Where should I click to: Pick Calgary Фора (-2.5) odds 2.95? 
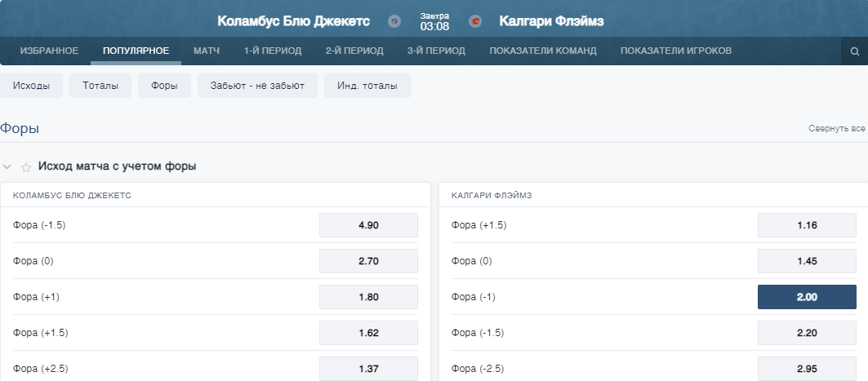click(x=807, y=368)
